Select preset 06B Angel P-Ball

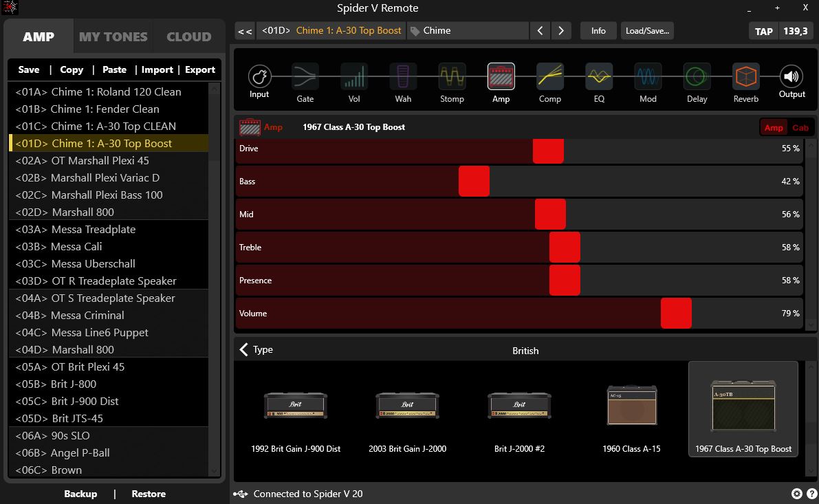pyautogui.click(x=109, y=453)
